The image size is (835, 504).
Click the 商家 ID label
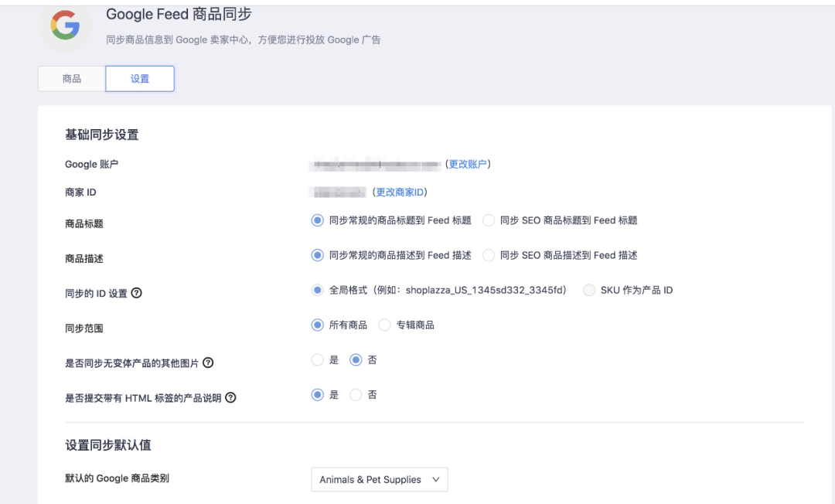coord(80,192)
